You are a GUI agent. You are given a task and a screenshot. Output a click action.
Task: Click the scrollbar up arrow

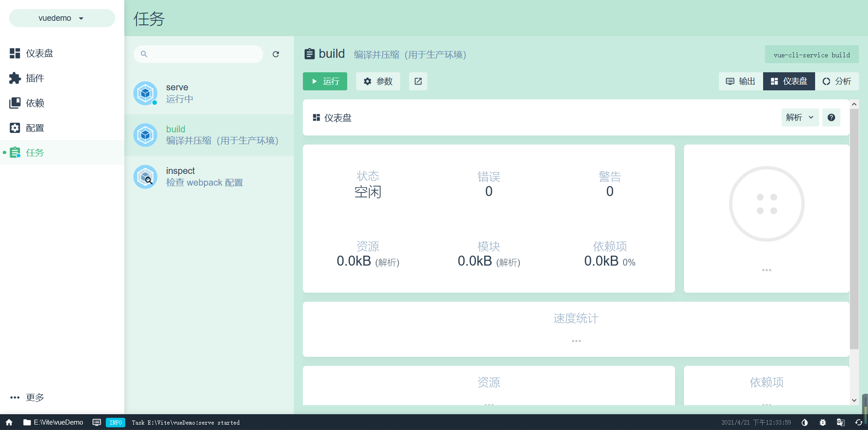point(854,104)
